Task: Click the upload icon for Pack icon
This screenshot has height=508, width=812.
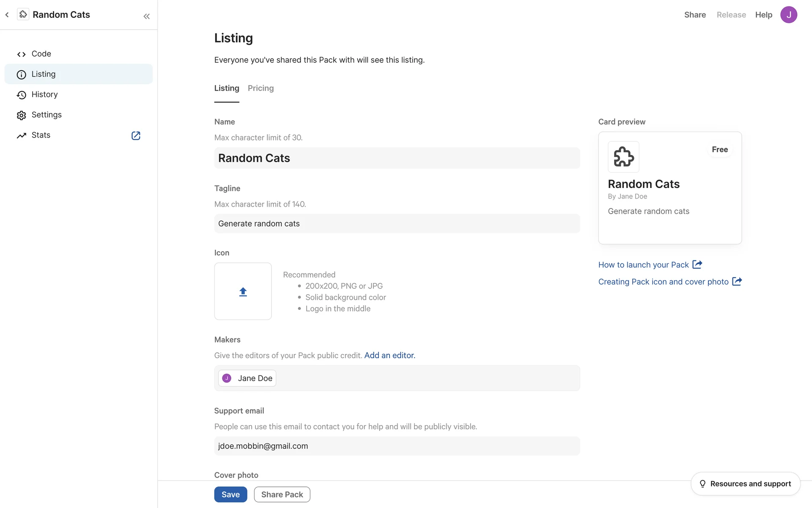Action: (x=243, y=292)
